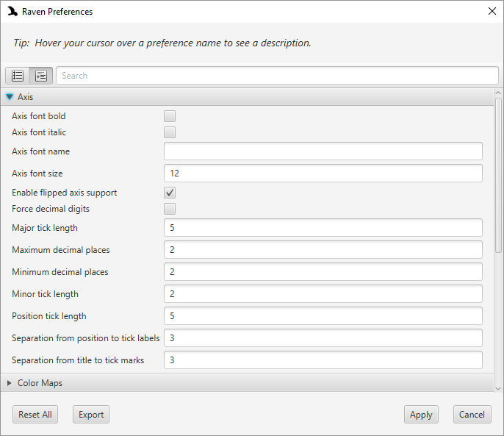Toggle the Force decimal digits checkbox
Viewport: 504px width, 436px height.
[x=170, y=209]
